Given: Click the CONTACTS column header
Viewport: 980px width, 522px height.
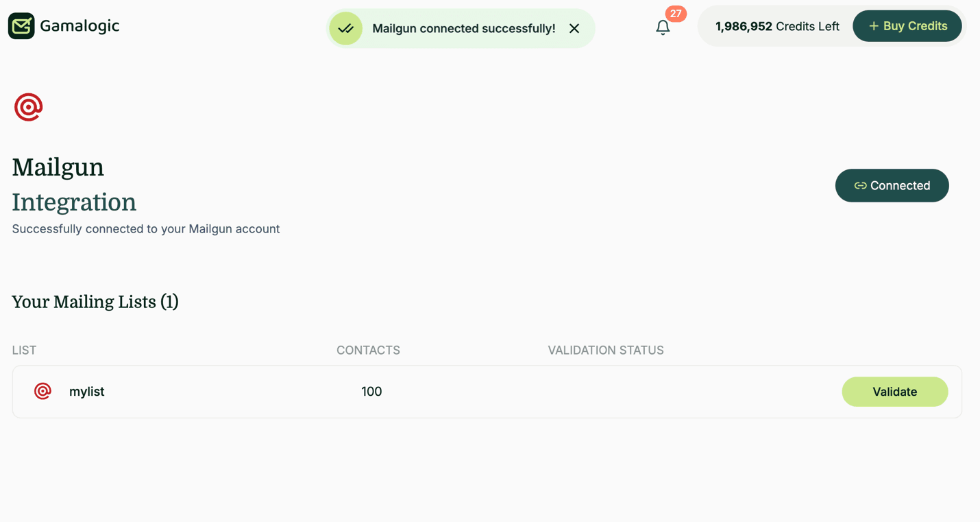Looking at the screenshot, I should click(x=368, y=351).
